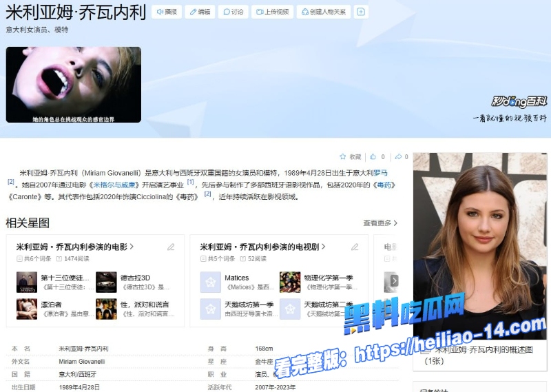This screenshot has height=392, width=551.
Task: Click the 漂泊者 poster thumbnail
Action: tap(27, 309)
